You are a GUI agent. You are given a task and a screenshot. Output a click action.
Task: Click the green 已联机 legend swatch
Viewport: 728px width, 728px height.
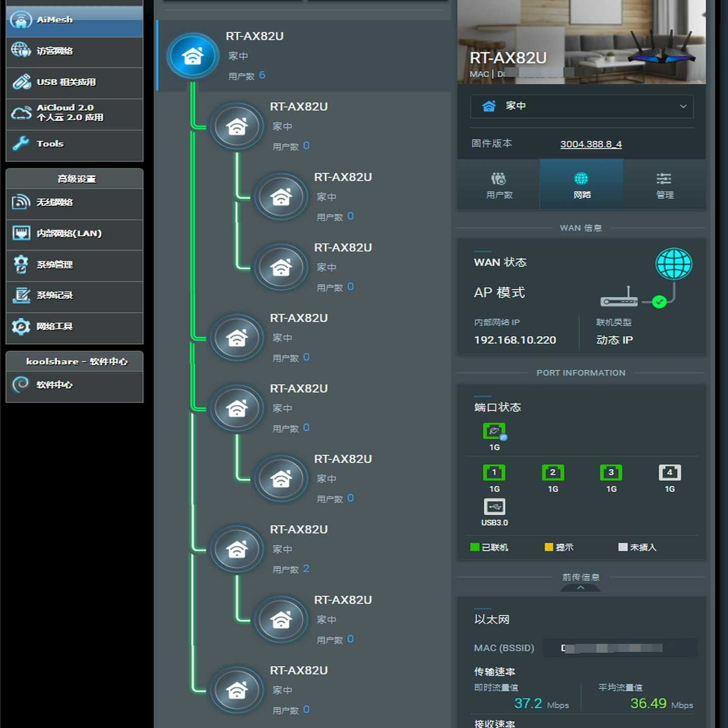click(474, 547)
